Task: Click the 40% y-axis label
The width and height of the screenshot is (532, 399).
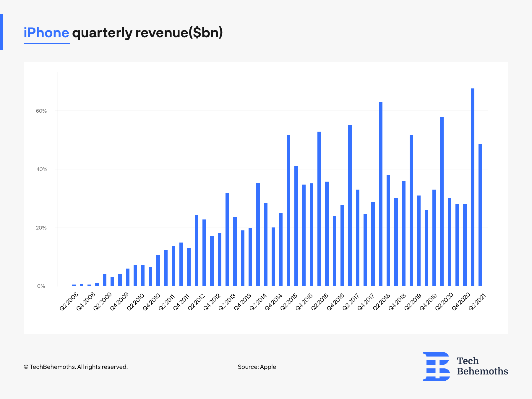Action: [42, 169]
